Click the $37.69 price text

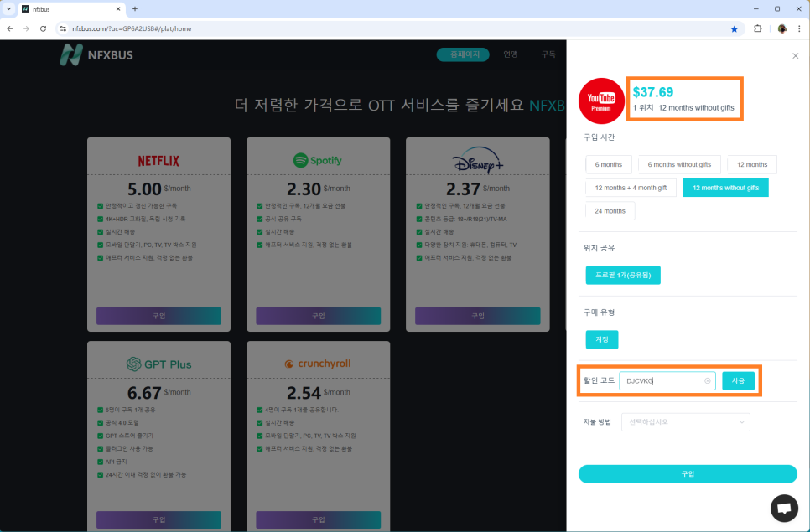click(653, 92)
